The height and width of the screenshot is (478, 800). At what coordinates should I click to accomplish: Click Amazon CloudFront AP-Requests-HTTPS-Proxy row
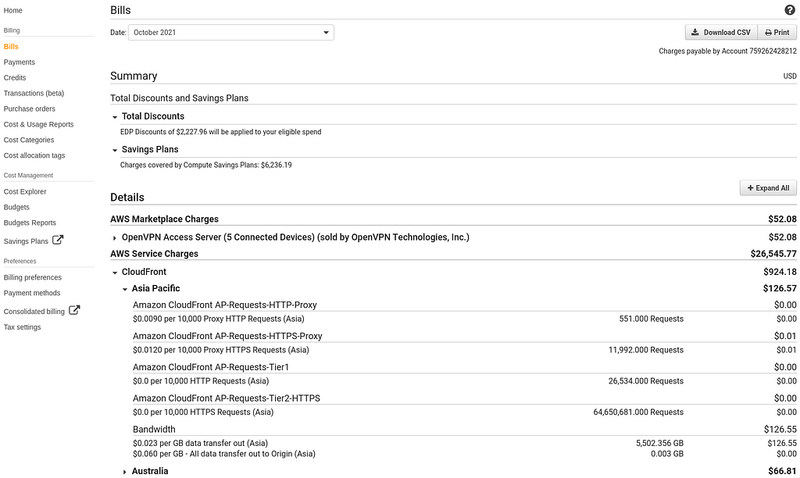(464, 336)
